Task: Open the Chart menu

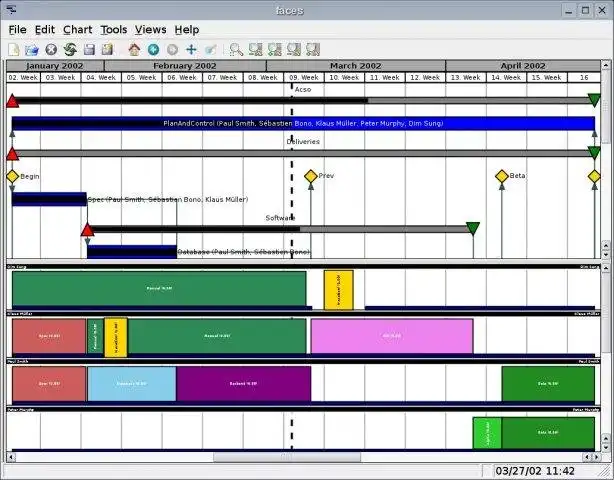Action: point(78,30)
